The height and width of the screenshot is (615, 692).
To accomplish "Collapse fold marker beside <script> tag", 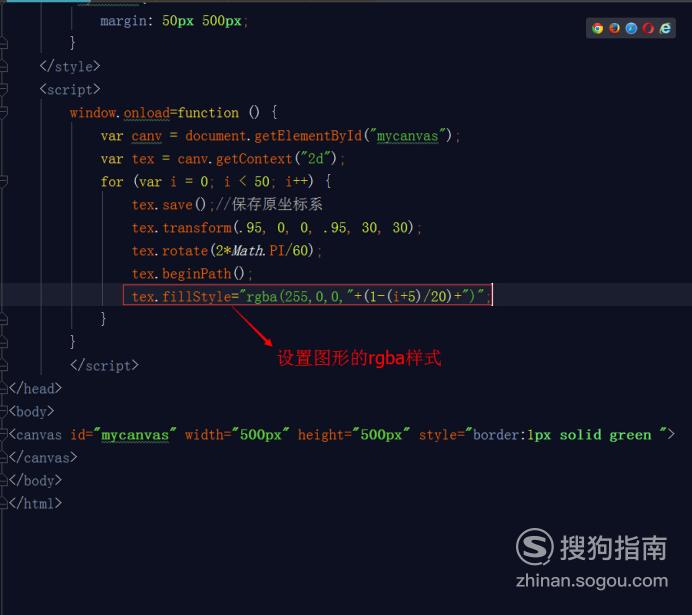I will click(x=4, y=90).
